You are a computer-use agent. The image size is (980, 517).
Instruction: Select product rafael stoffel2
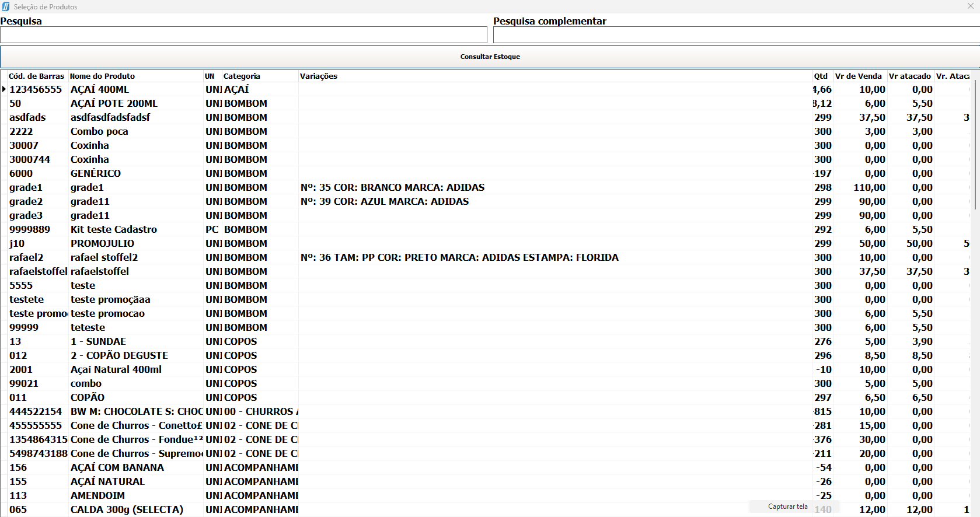click(104, 257)
